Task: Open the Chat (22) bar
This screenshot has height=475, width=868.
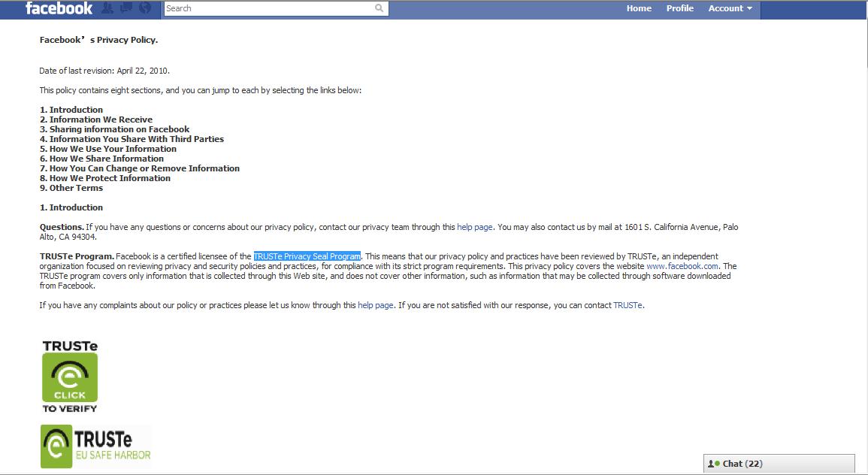Action: (779, 464)
